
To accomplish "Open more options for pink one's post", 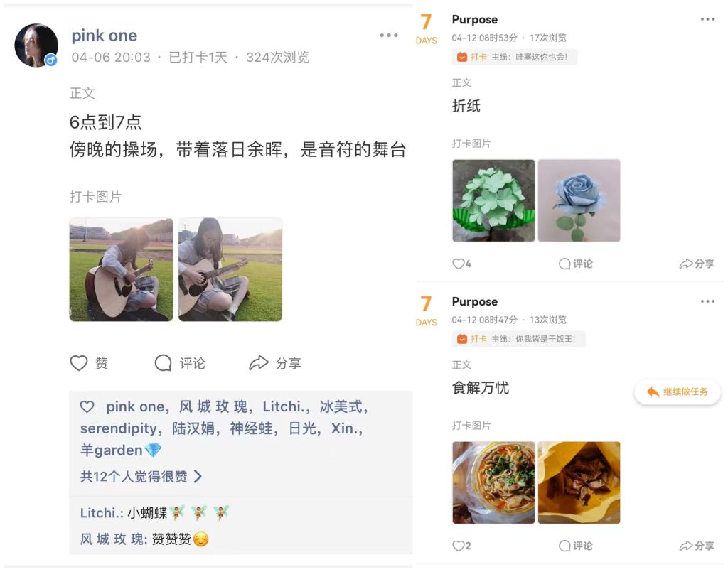I will 389,36.
